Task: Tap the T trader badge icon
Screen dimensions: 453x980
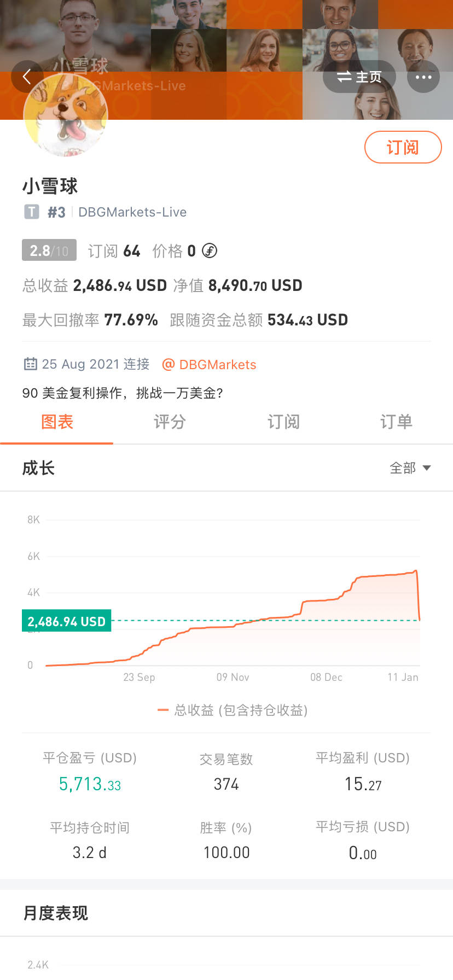Action: click(32, 212)
